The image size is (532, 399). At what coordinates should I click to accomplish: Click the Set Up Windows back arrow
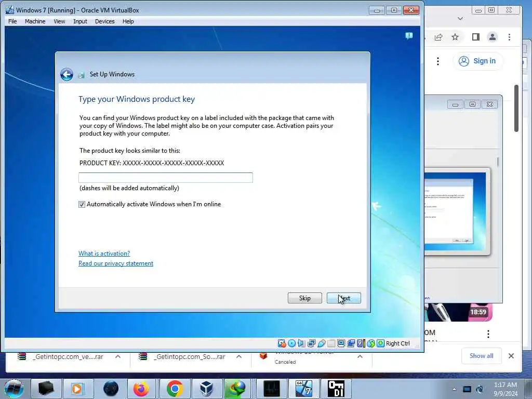click(x=66, y=74)
